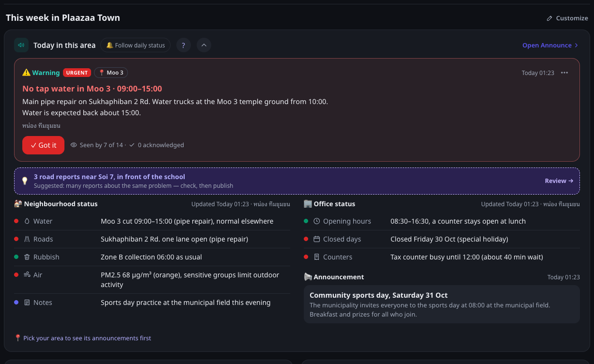Pick your area to see announcements first
594x364 pixels.
[83, 338]
